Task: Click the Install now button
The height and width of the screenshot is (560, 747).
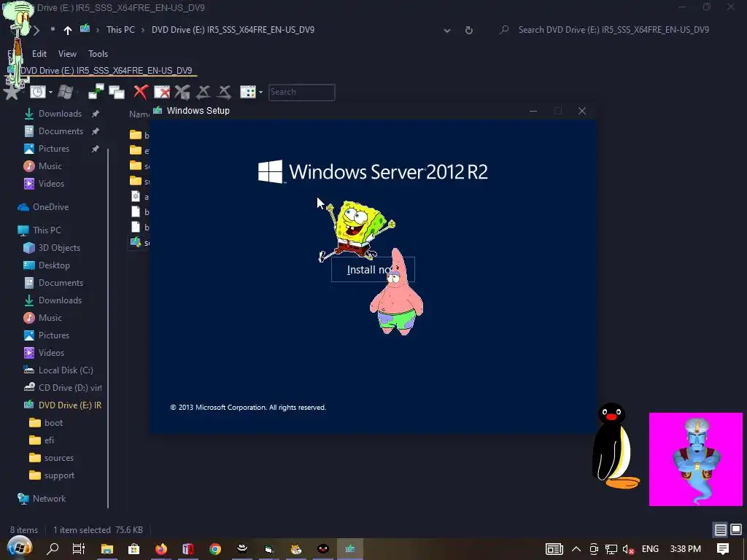Action: pyautogui.click(x=373, y=270)
